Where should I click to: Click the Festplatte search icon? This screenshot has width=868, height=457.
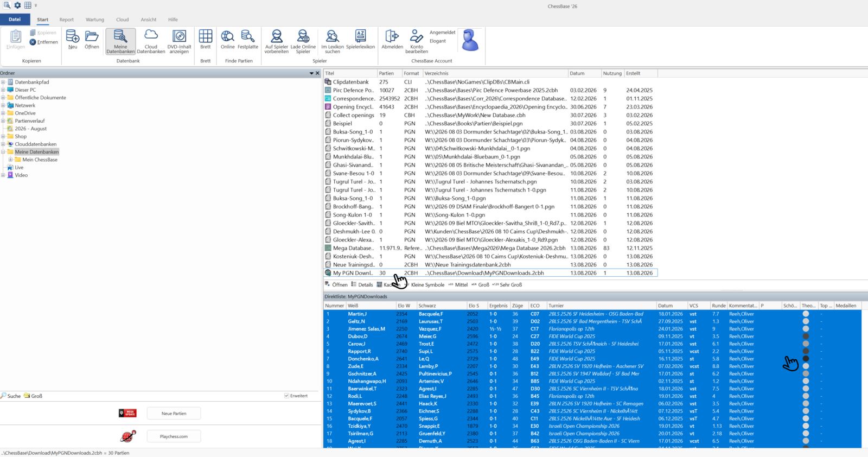[x=248, y=39]
